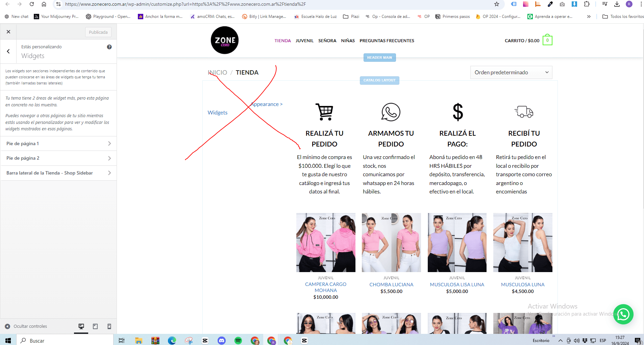This screenshot has height=345, width=644.
Task: Open the floating WhatsApp chat button
Action: click(x=623, y=314)
